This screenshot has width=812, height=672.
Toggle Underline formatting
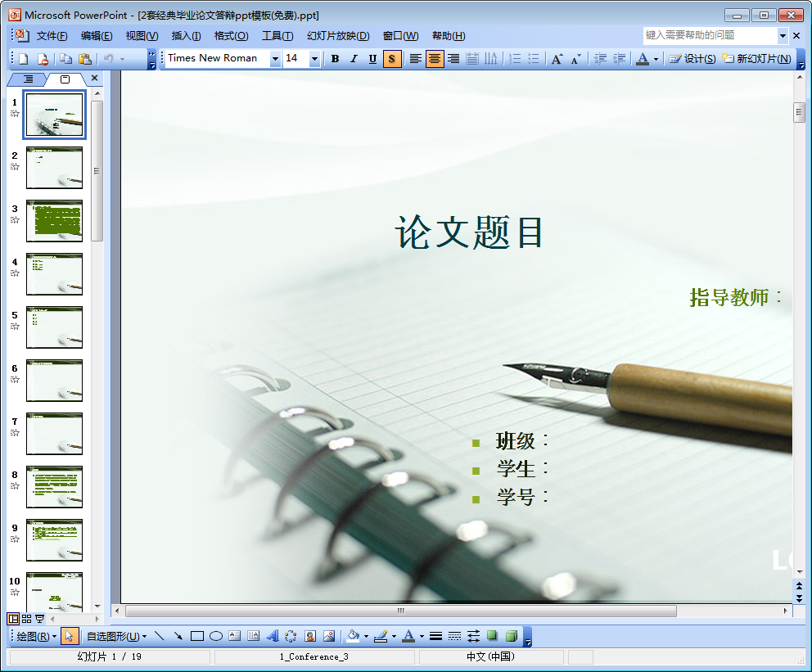coord(372,58)
